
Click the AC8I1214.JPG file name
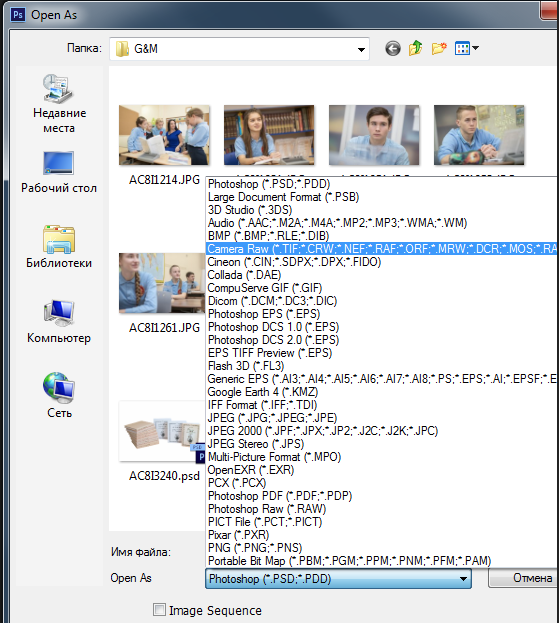pos(164,180)
